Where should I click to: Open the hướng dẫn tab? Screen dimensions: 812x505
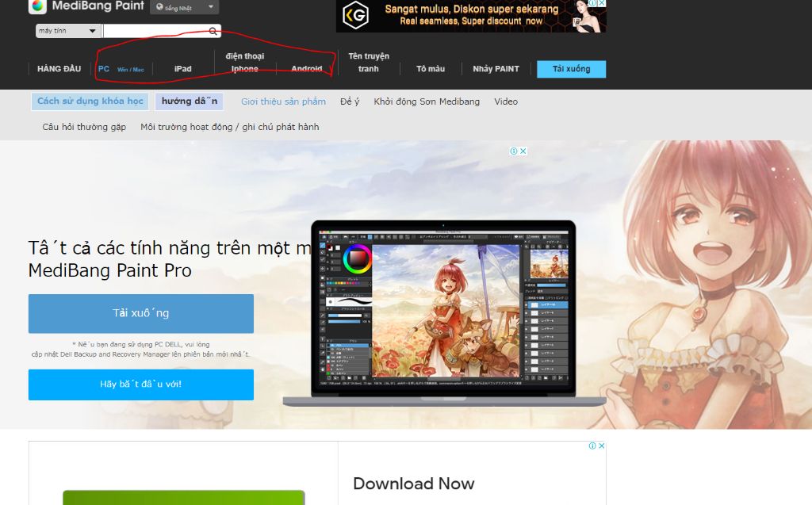(190, 101)
